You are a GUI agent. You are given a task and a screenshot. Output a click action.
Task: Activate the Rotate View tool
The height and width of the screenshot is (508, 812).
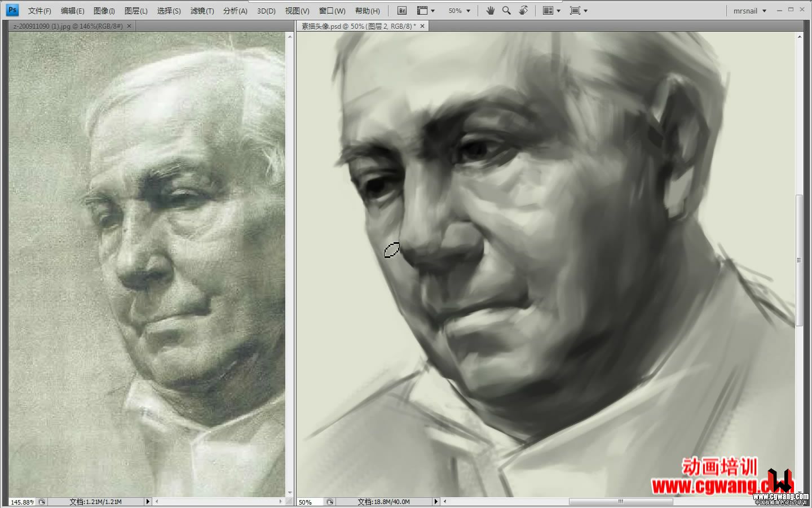coord(524,11)
